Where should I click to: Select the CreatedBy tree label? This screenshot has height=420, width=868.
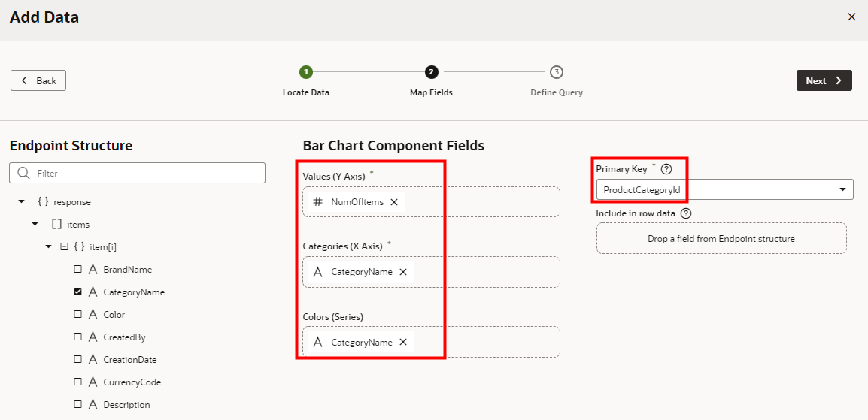point(125,337)
